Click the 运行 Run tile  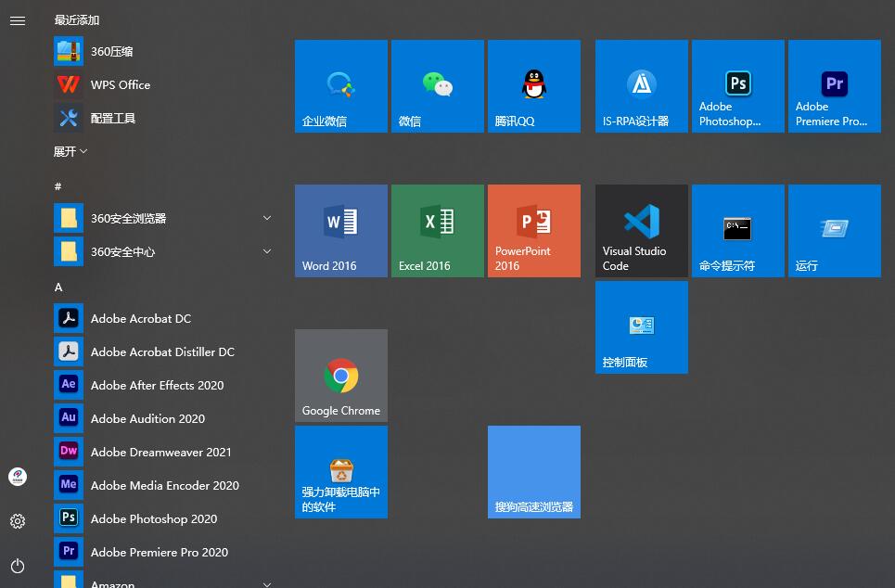[835, 231]
